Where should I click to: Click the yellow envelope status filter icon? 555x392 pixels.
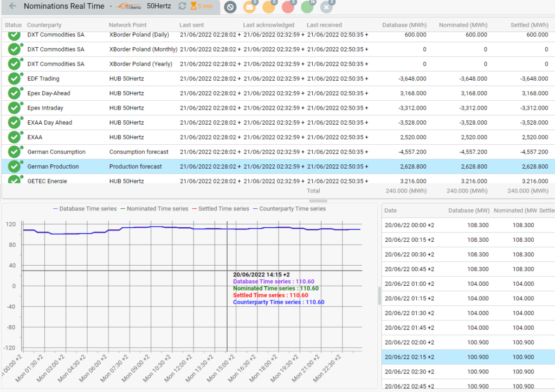pos(249,8)
